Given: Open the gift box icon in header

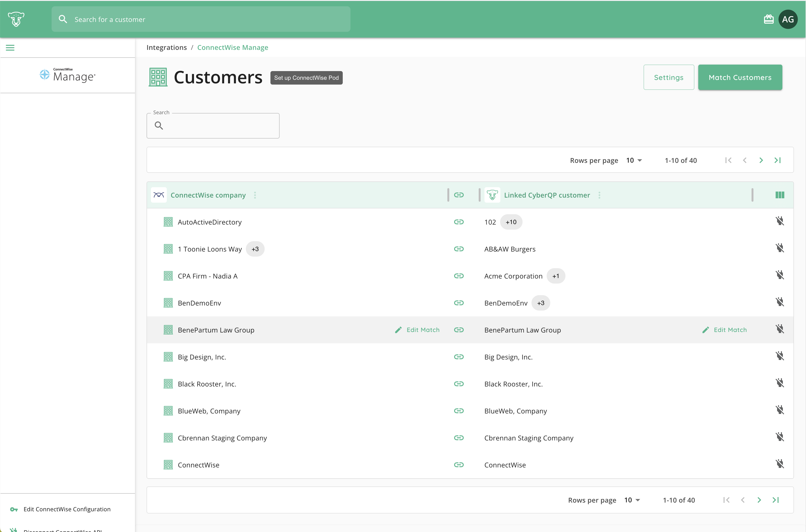Looking at the screenshot, I should click(768, 19).
